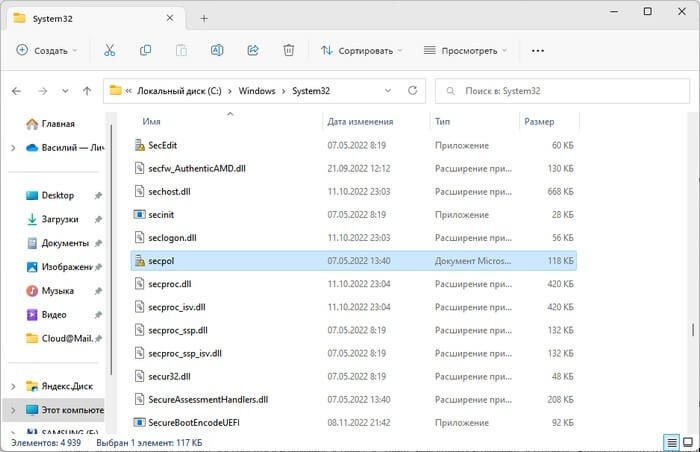Open the Создать (Create) dropdown
Image resolution: width=700 pixels, height=452 pixels.
point(47,50)
